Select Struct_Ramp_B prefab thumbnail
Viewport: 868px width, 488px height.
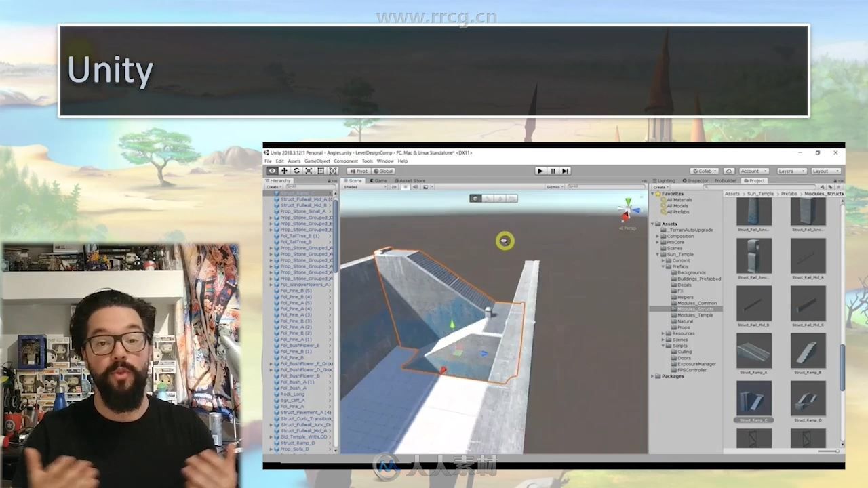(x=808, y=351)
